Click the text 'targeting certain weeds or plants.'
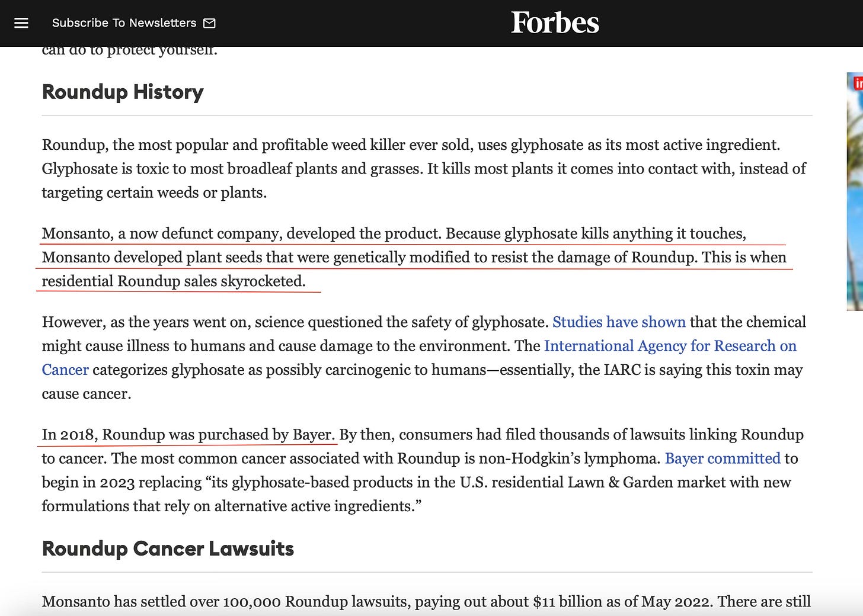The width and height of the screenshot is (863, 616). point(154,192)
